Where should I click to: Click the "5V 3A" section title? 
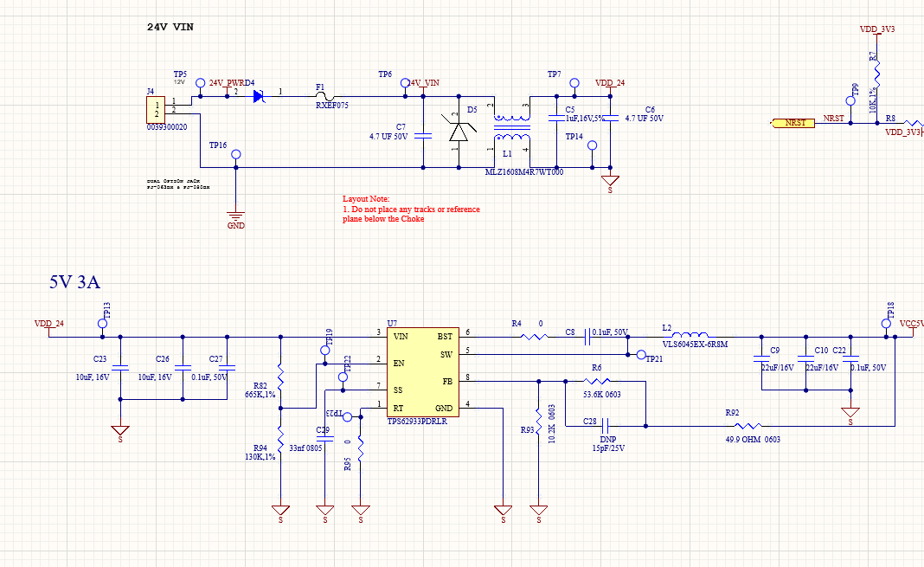click(x=75, y=281)
